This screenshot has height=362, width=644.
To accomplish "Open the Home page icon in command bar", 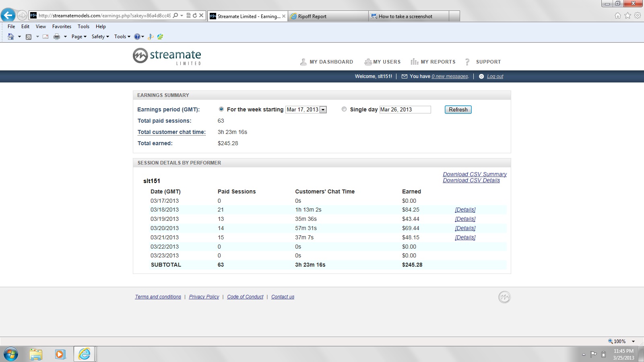I will tap(11, 37).
